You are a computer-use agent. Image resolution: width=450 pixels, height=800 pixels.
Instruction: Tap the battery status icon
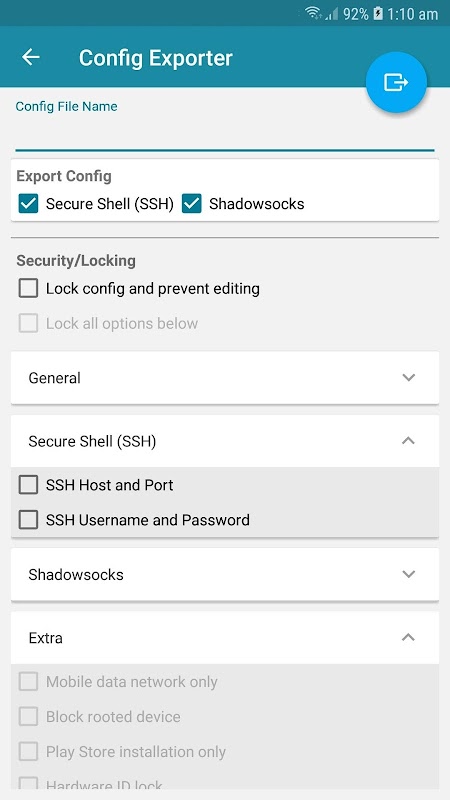tap(378, 13)
